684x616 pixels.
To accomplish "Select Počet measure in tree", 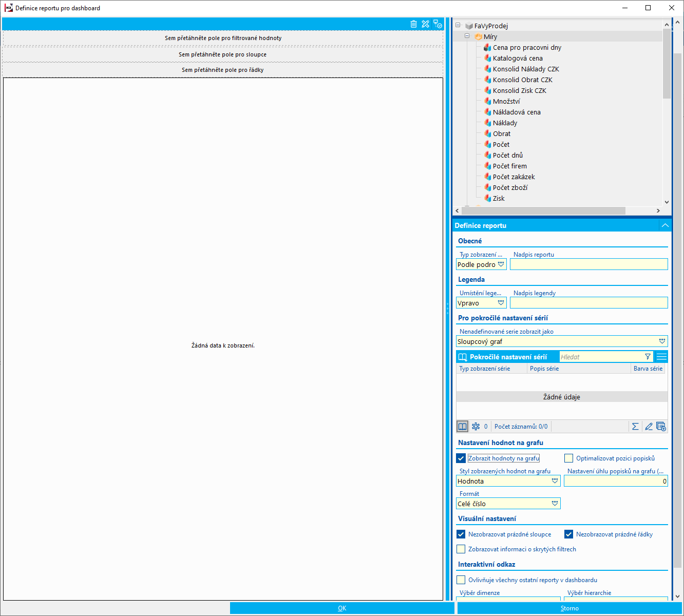I will coord(501,144).
